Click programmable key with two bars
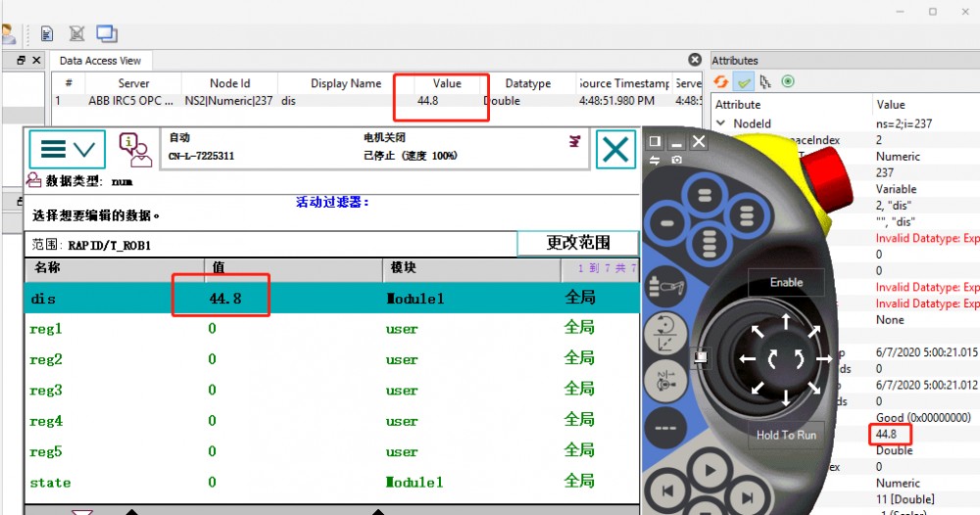 [705, 196]
